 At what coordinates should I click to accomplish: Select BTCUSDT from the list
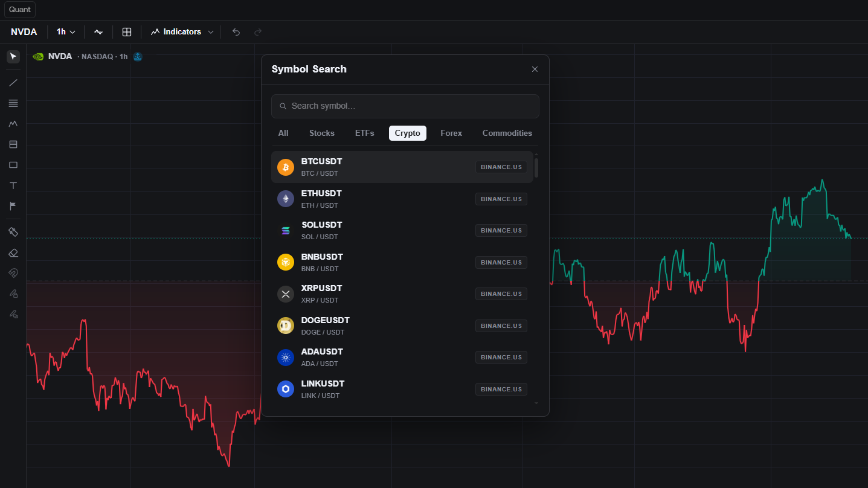[402, 167]
